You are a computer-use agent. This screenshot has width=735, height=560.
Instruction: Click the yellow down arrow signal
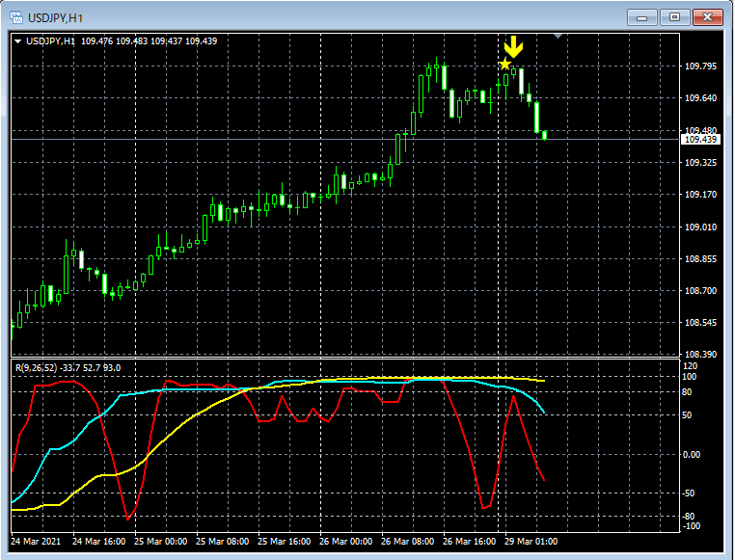tap(514, 46)
